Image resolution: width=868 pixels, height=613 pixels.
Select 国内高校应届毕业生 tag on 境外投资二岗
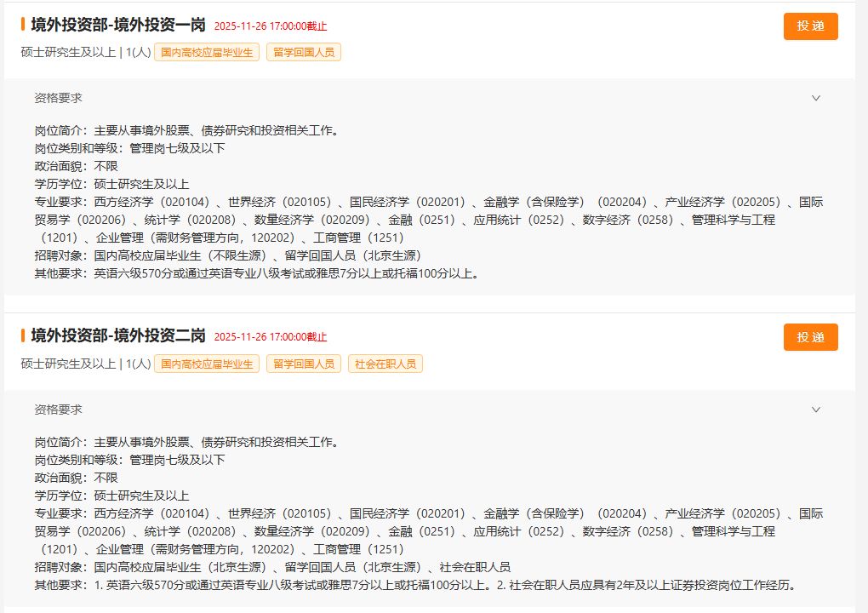pos(207,364)
